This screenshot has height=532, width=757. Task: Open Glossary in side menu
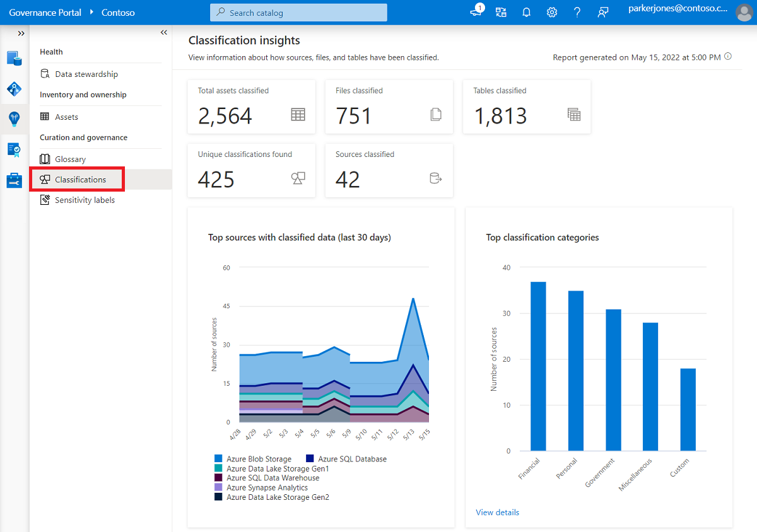click(70, 159)
